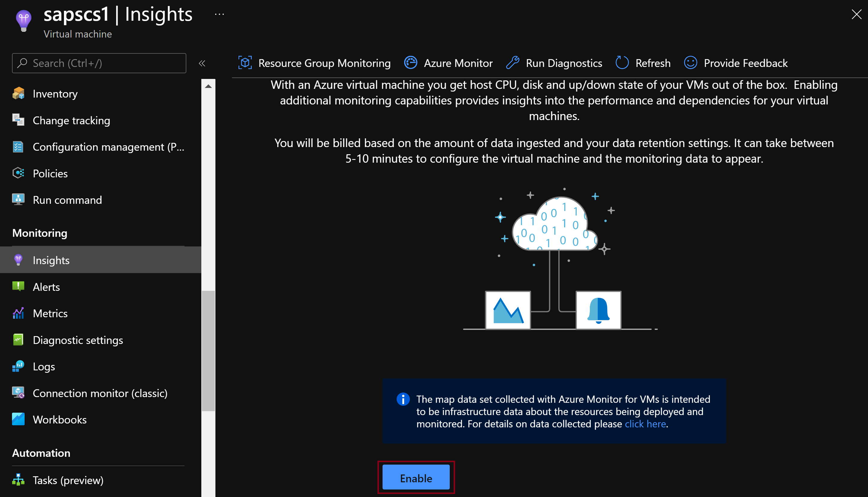Click Provide Feedback toolbar label
The height and width of the screenshot is (497, 868).
(746, 63)
